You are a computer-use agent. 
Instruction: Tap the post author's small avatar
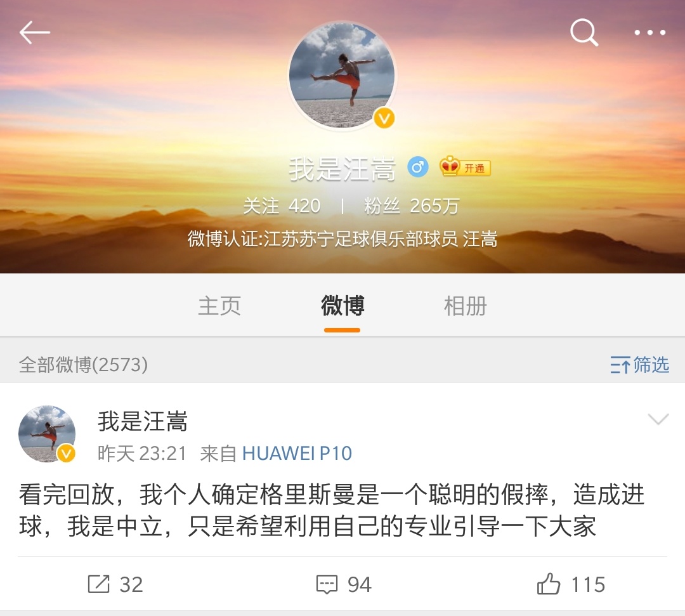click(47, 434)
